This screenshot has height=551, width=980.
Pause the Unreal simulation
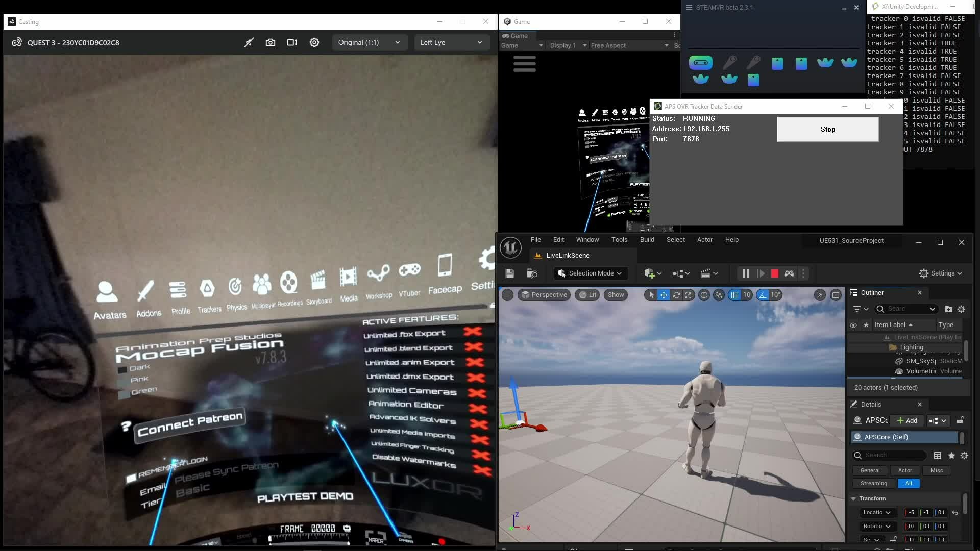click(x=746, y=273)
